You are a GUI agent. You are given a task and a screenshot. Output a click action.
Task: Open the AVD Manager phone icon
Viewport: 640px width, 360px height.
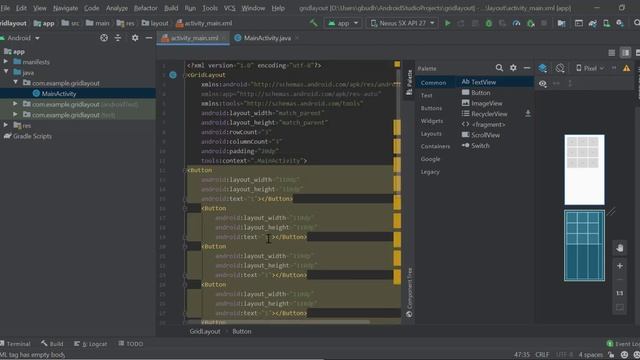coord(607,23)
